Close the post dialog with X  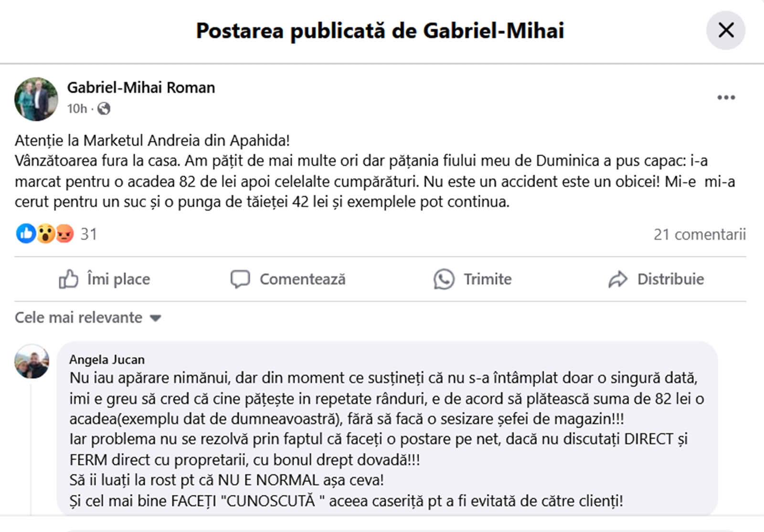coord(725,31)
